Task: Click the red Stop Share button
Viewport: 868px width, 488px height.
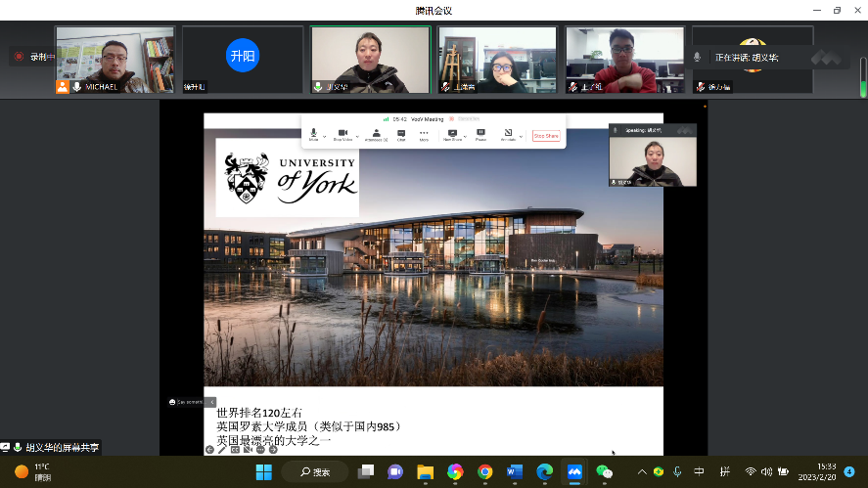Action: 546,136
